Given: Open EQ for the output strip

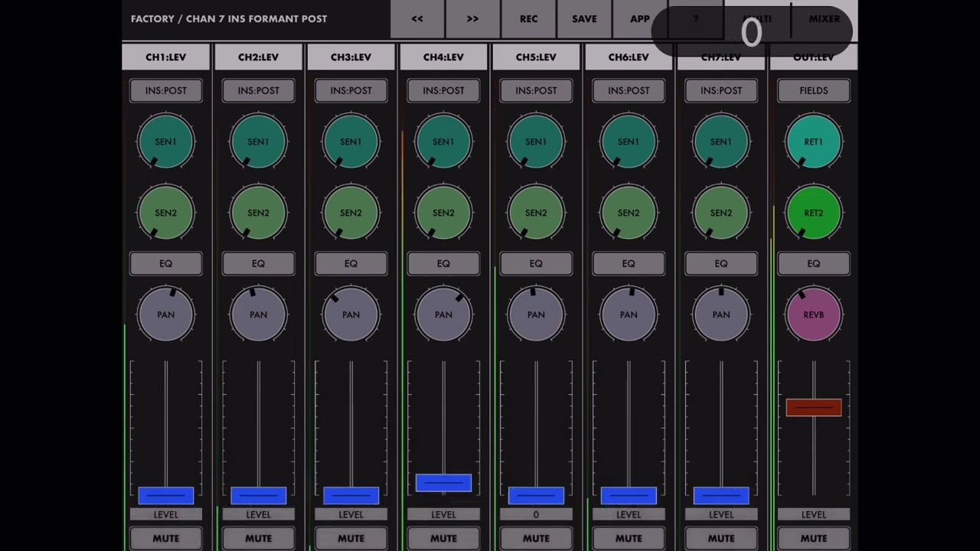Looking at the screenshot, I should point(814,263).
